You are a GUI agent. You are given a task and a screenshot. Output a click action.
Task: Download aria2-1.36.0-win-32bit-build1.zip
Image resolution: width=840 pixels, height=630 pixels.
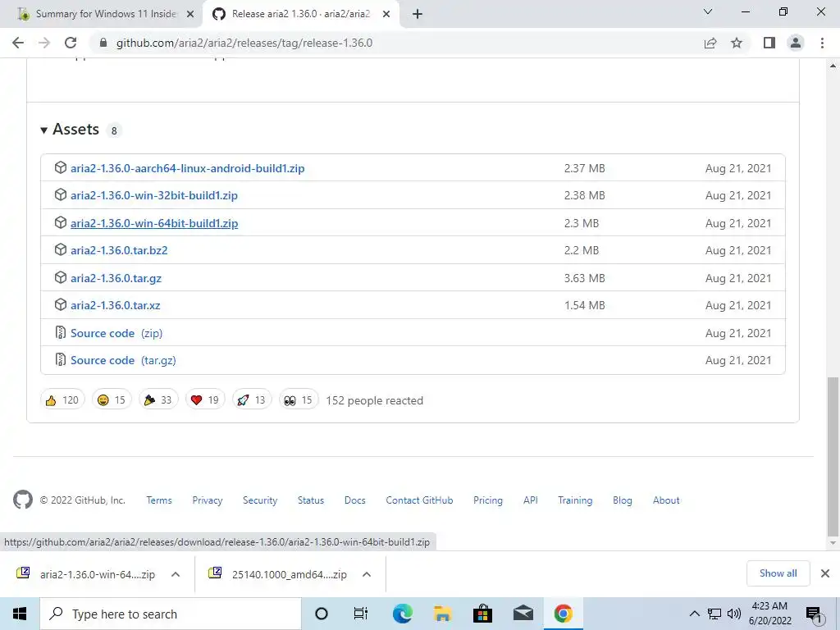[x=154, y=195]
